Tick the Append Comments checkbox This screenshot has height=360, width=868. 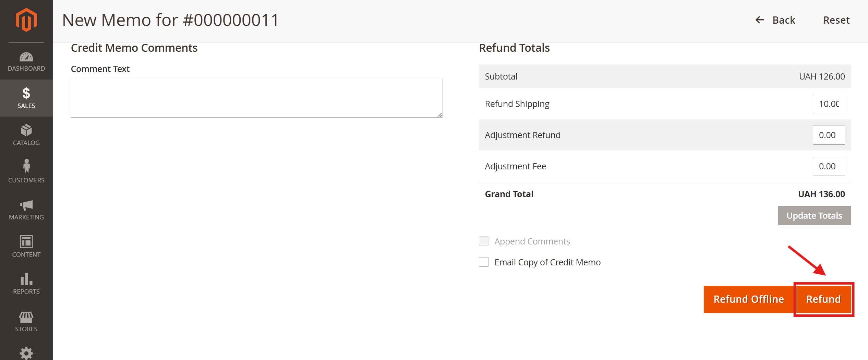[484, 241]
